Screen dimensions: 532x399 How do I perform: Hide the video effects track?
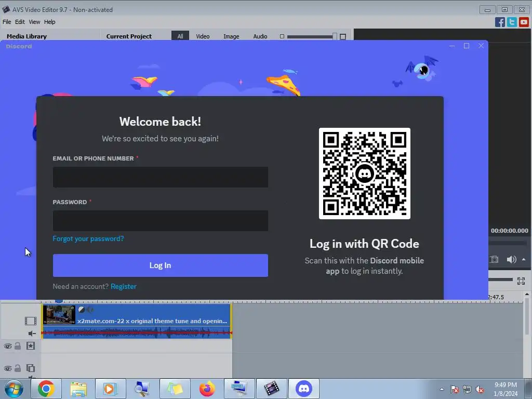click(x=7, y=346)
